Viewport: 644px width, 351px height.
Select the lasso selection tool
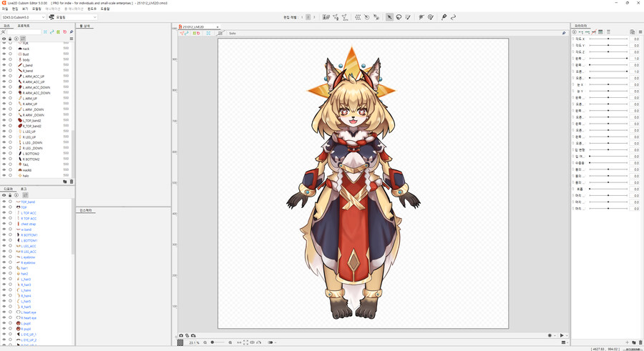click(x=399, y=17)
